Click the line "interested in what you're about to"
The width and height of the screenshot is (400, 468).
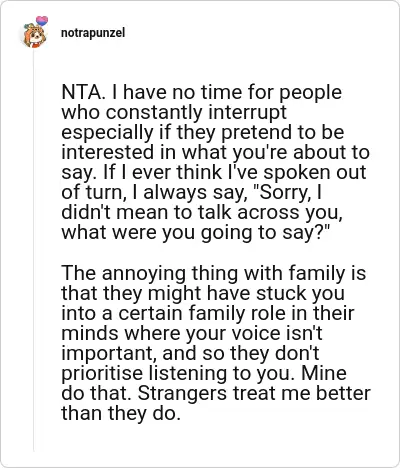(216, 152)
